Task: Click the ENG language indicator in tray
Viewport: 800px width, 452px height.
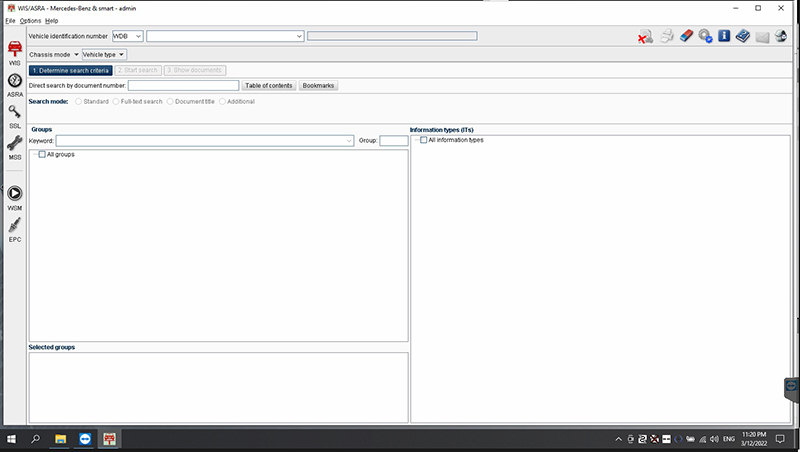Action: click(x=729, y=439)
